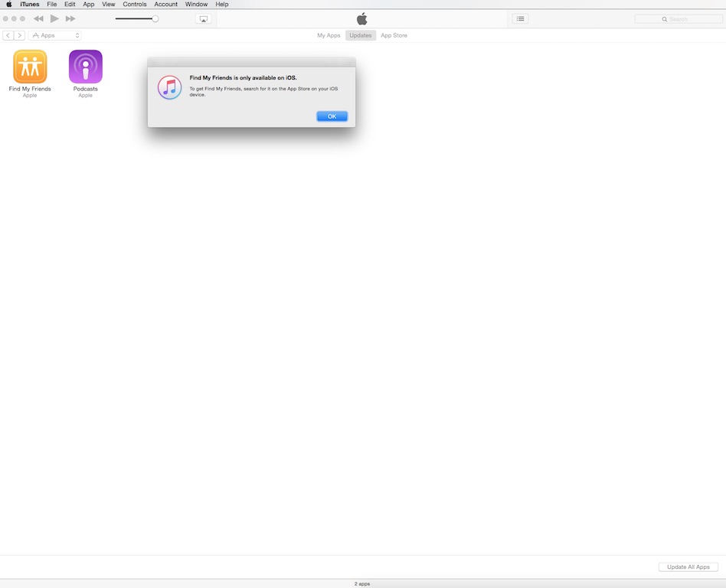
Task: Select the Podcasts app icon
Action: (86, 67)
